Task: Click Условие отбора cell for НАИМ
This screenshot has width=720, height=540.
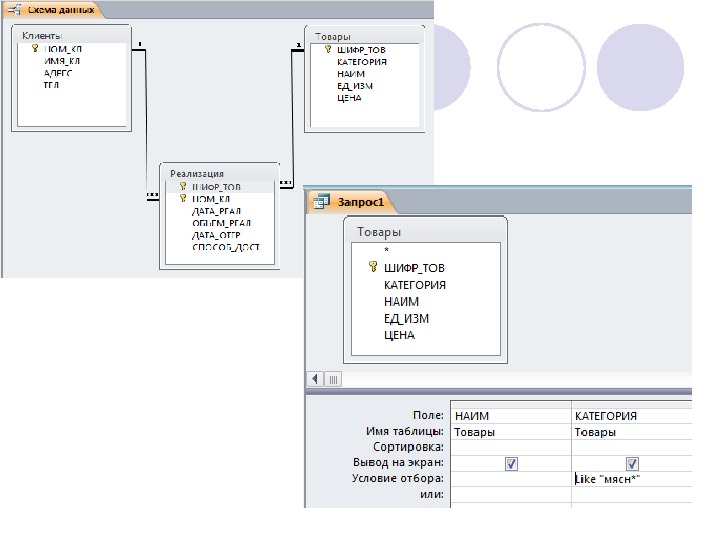Action: click(511, 479)
